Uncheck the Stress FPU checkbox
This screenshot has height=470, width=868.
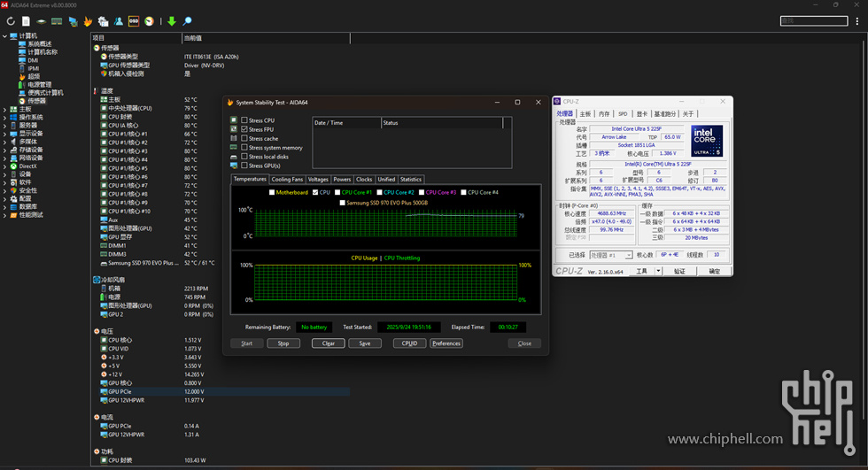click(x=244, y=129)
